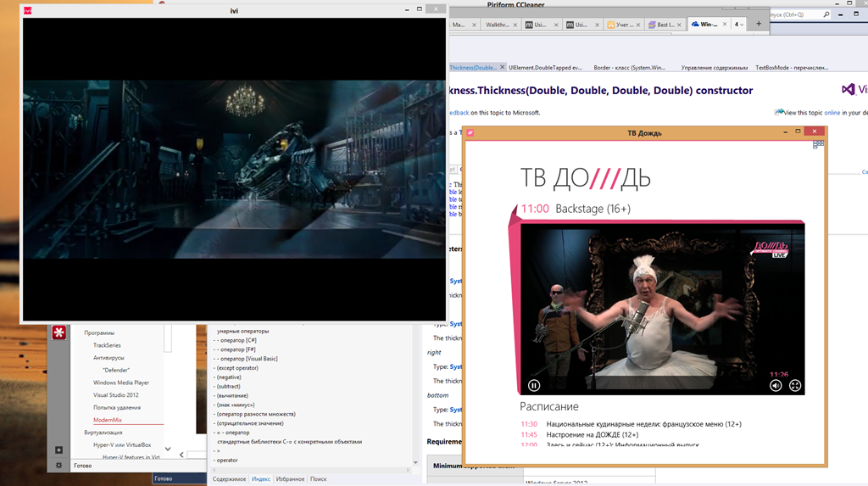Click the quick launch search magnifier icon
Viewport: 868px width, 486px height.
826,14
